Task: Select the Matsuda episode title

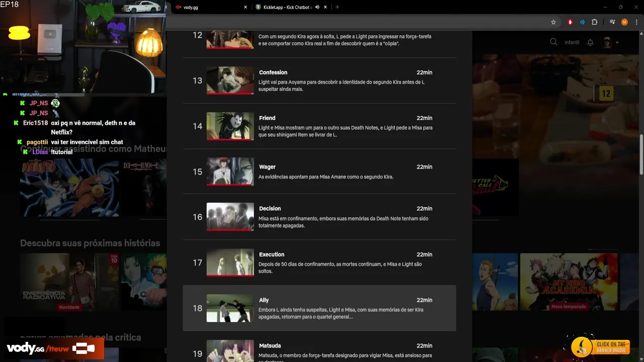Action: tap(270, 346)
